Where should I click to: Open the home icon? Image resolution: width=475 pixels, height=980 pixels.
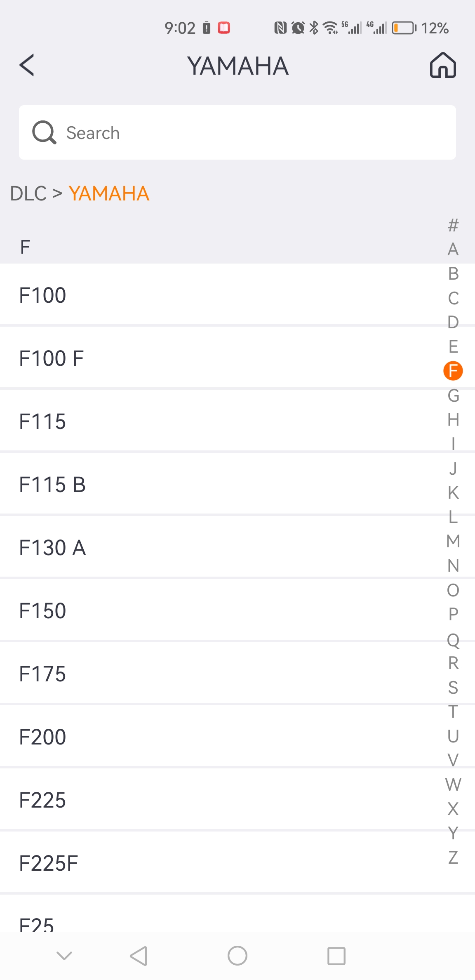click(x=443, y=65)
